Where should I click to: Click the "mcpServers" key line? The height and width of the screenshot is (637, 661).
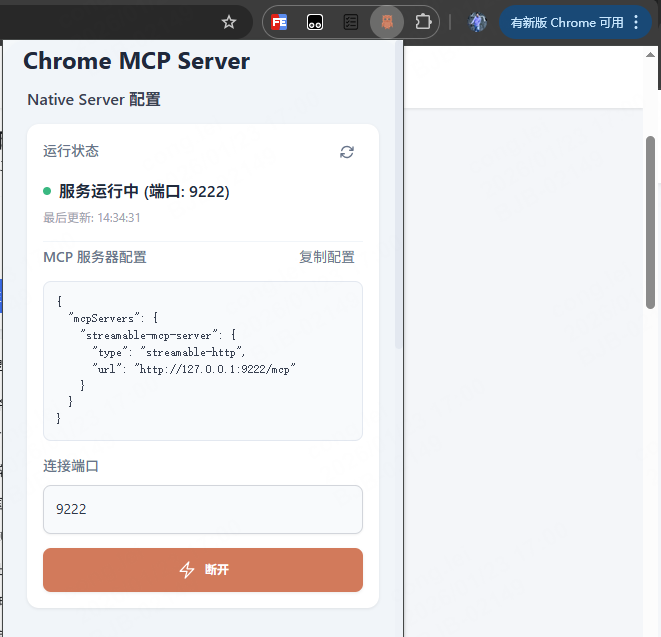tap(113, 318)
